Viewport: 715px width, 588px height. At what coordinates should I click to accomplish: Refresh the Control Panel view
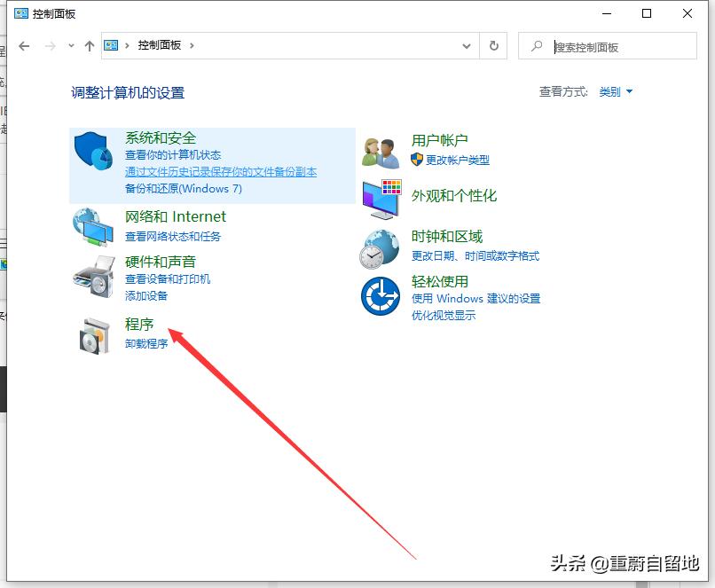click(494, 46)
